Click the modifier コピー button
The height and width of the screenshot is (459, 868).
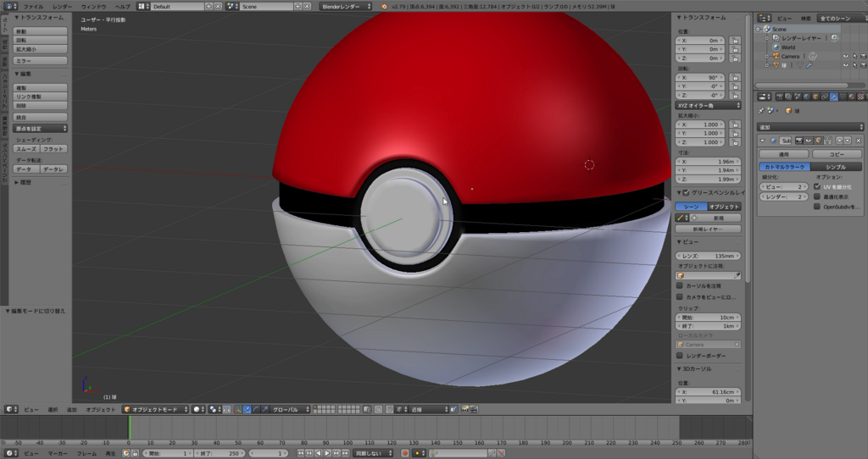(837, 154)
